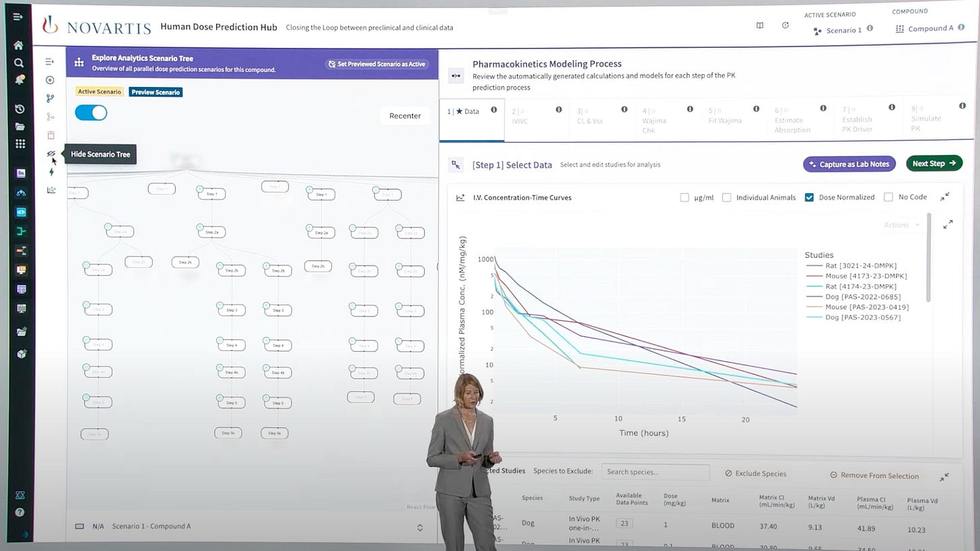Open the Compound A compound selector
Screen dimensions: 980x551
point(925,29)
